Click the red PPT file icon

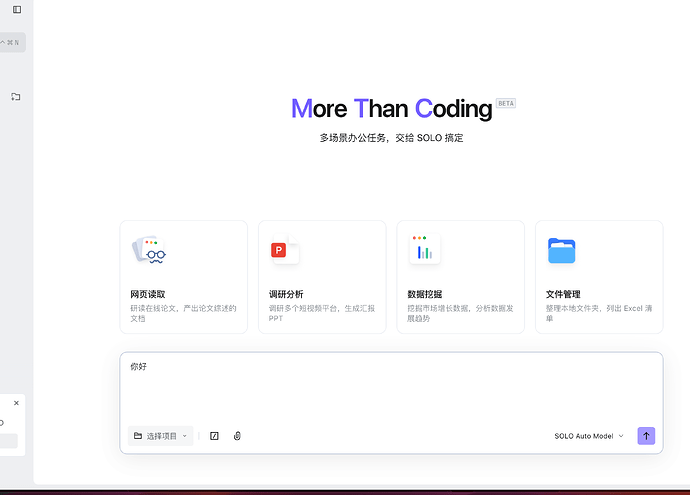tap(285, 249)
